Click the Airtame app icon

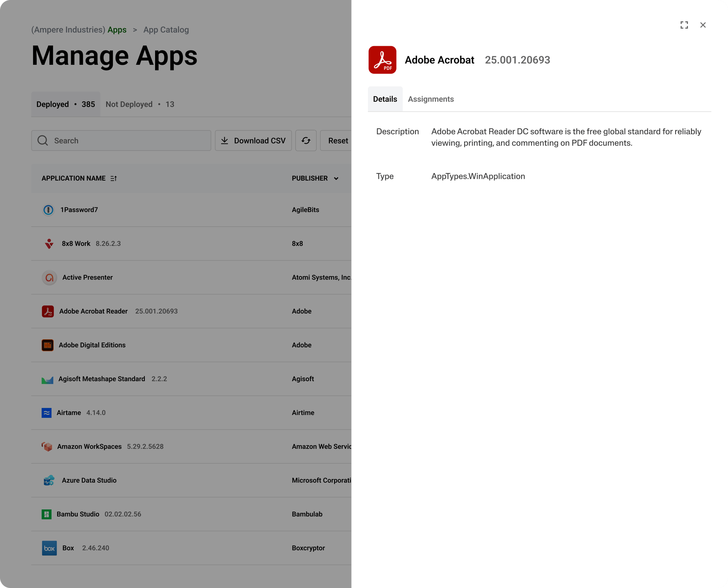[47, 413]
